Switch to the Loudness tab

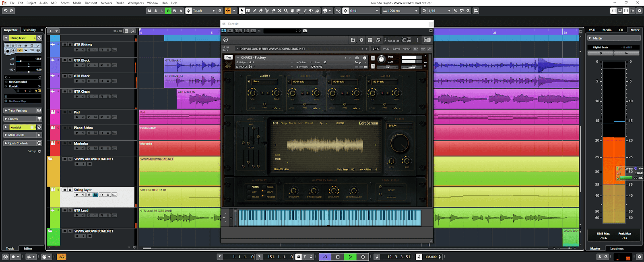[617, 249]
